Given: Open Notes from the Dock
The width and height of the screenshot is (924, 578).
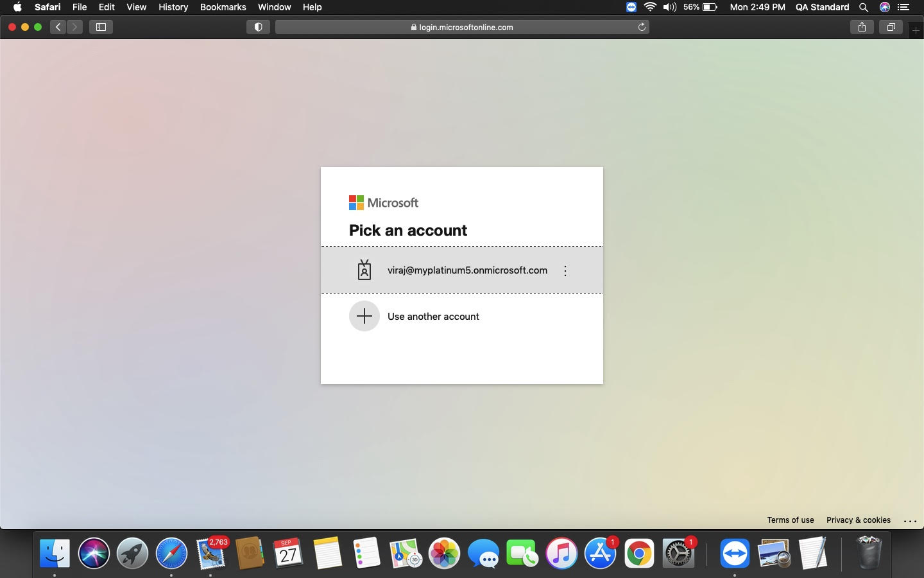Looking at the screenshot, I should point(327,554).
